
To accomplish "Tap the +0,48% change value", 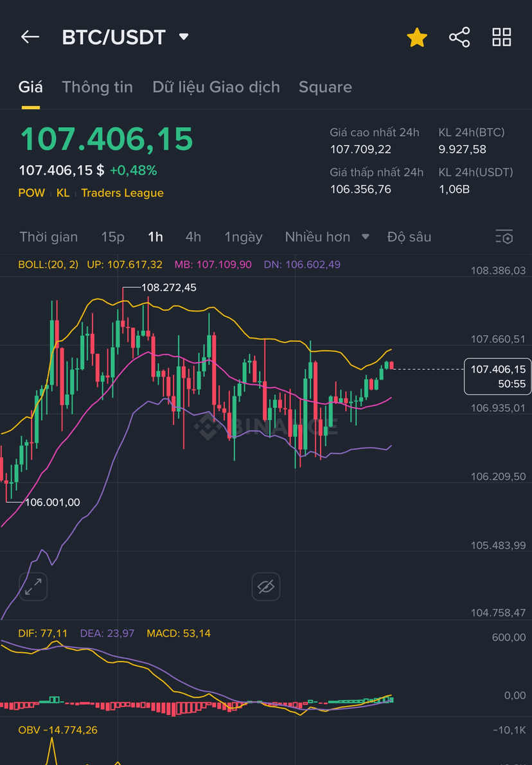I will (133, 170).
